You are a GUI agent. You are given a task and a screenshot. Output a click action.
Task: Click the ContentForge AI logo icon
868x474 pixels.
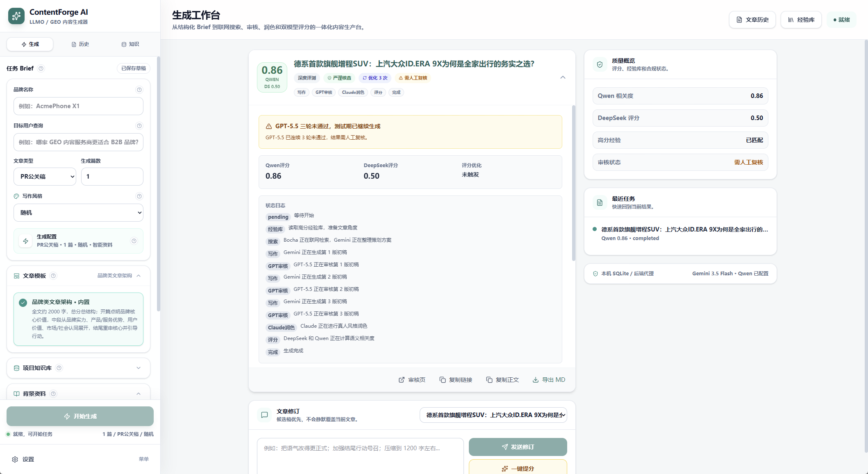(16, 16)
